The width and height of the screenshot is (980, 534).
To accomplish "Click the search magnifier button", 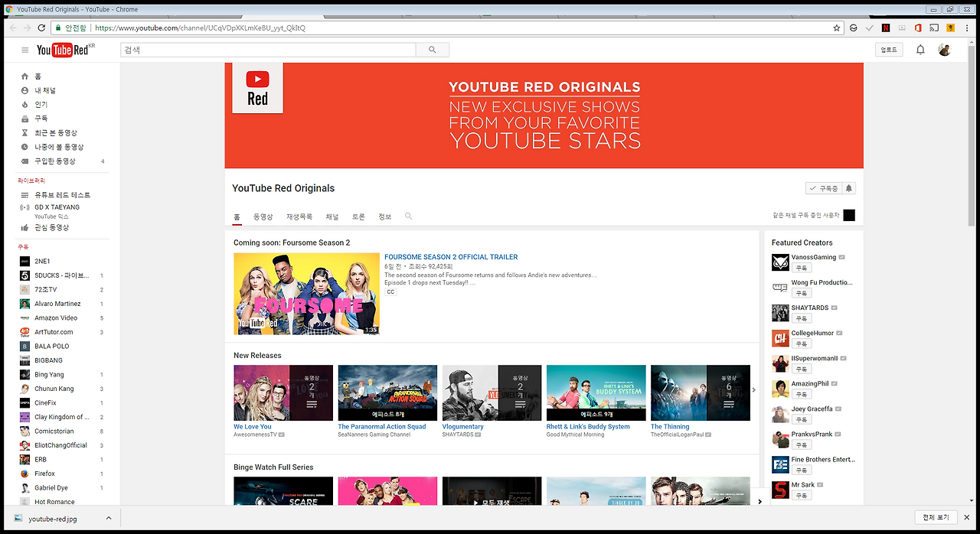I will coord(433,50).
